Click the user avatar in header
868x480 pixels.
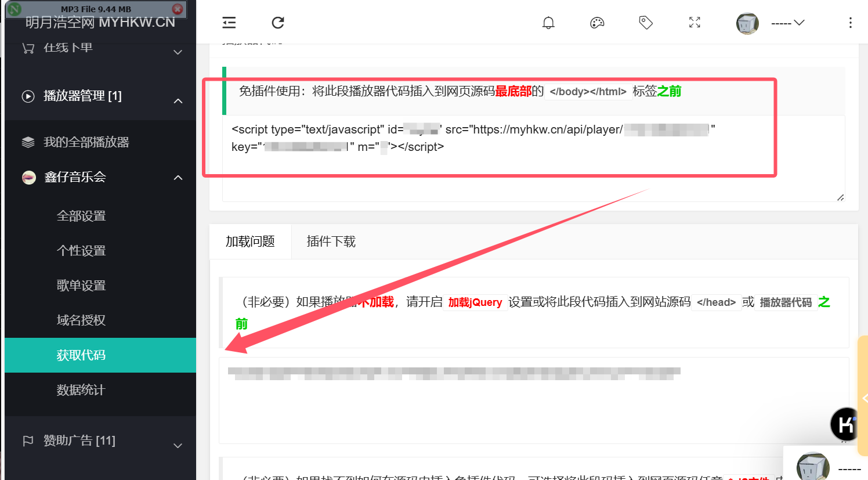pyautogui.click(x=747, y=23)
